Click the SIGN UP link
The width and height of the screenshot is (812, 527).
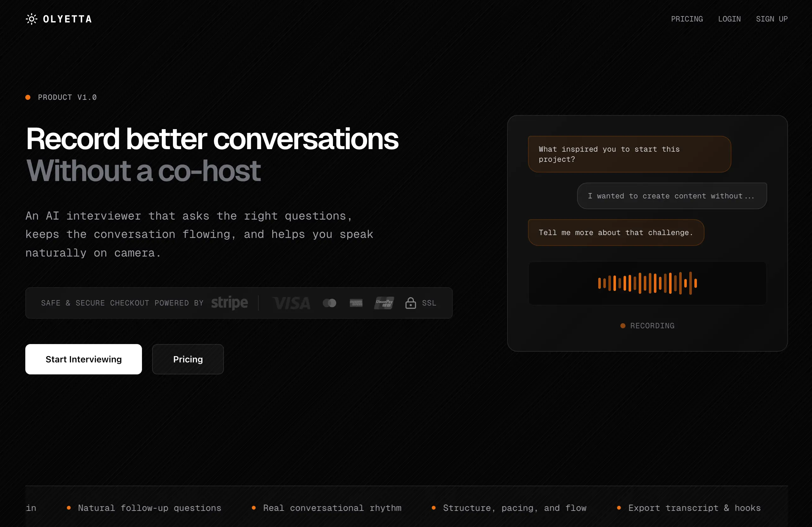click(772, 19)
